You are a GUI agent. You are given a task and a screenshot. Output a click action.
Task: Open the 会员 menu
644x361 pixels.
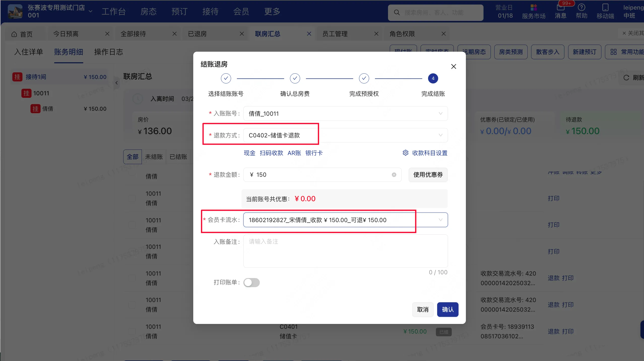pos(241,11)
